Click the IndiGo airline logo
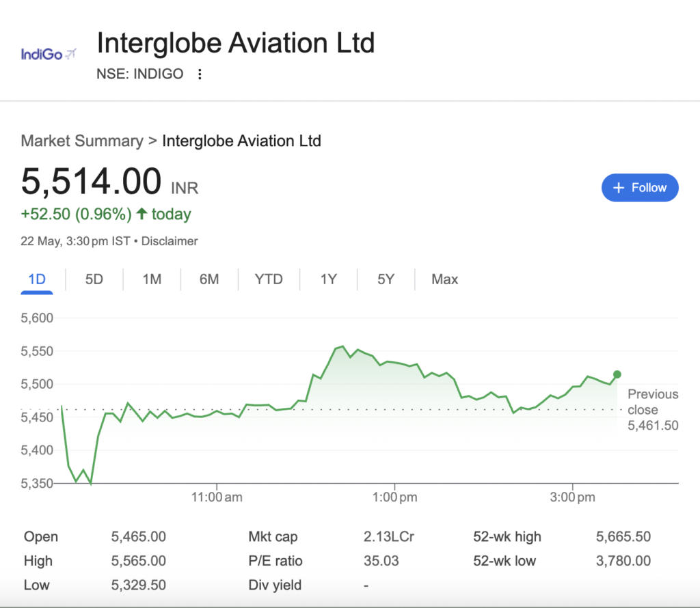Screen dimensions: 700x608 point(48,53)
